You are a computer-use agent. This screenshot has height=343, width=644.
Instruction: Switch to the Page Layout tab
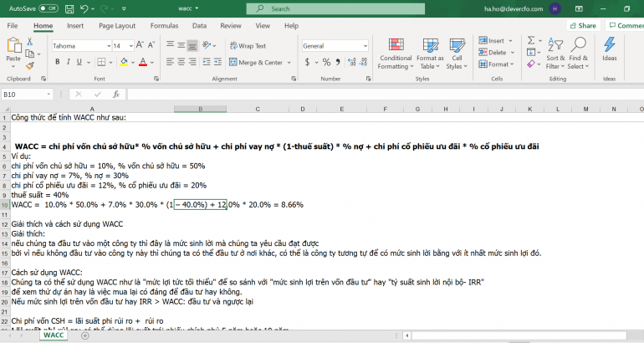[x=117, y=26]
